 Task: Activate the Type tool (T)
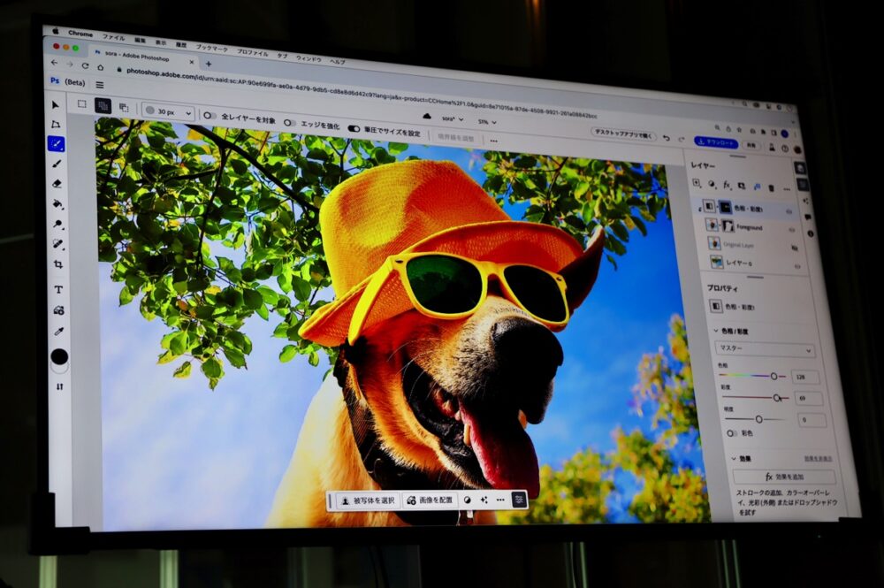(x=58, y=289)
